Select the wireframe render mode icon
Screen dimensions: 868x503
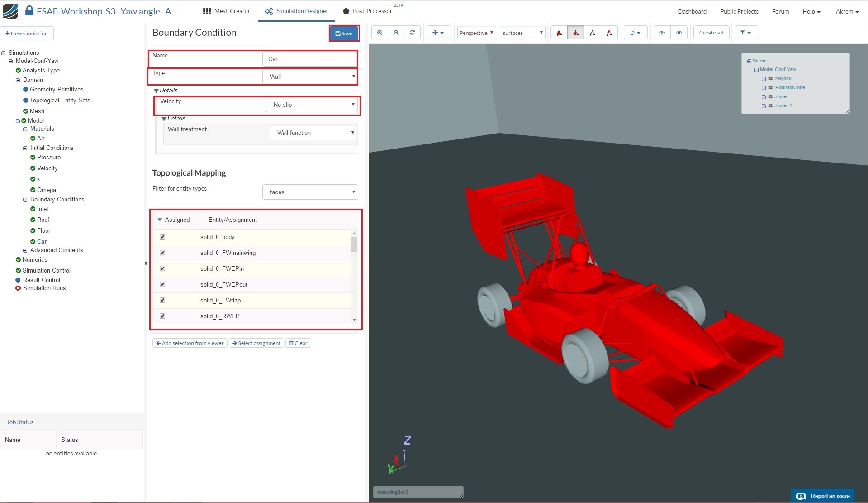click(x=593, y=33)
